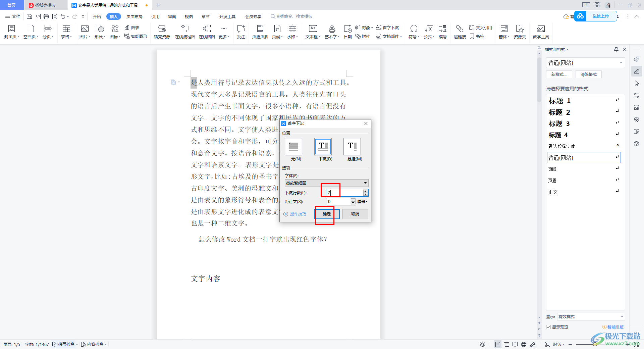
Task: Apply the 页脚 style from the list
Action: [x=584, y=169]
